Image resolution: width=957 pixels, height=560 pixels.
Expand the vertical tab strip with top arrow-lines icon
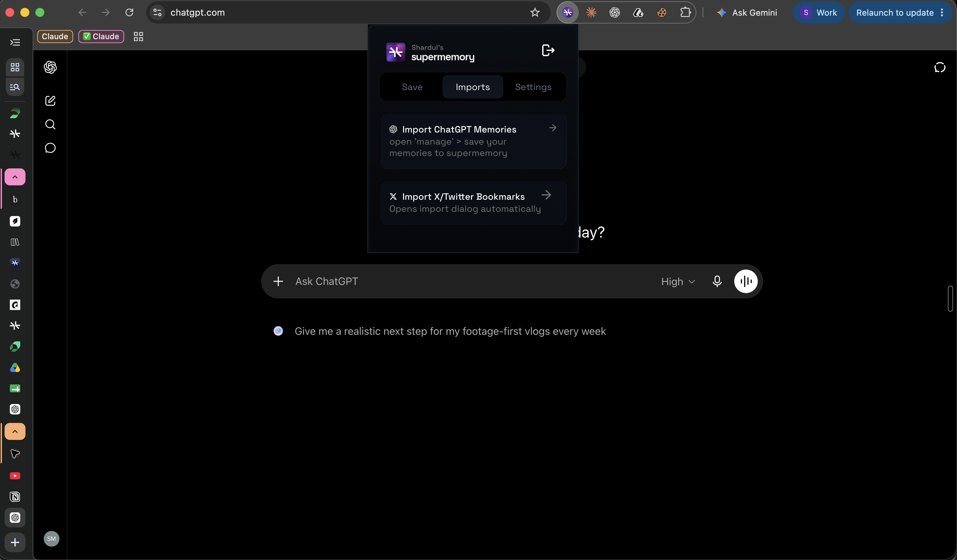15,42
